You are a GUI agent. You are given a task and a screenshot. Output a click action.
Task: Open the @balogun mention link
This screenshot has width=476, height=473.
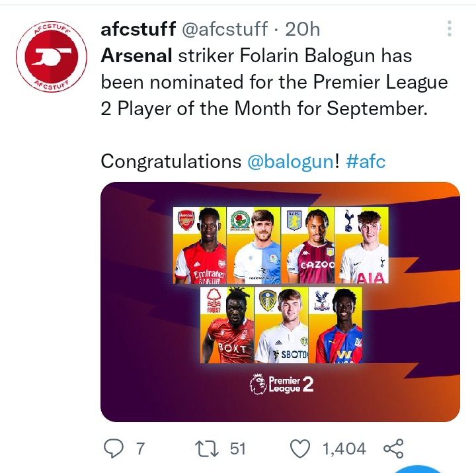coord(290,161)
